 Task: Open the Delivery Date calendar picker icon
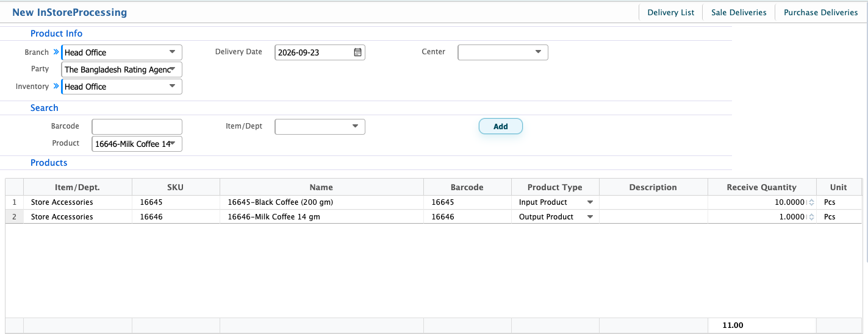click(358, 52)
